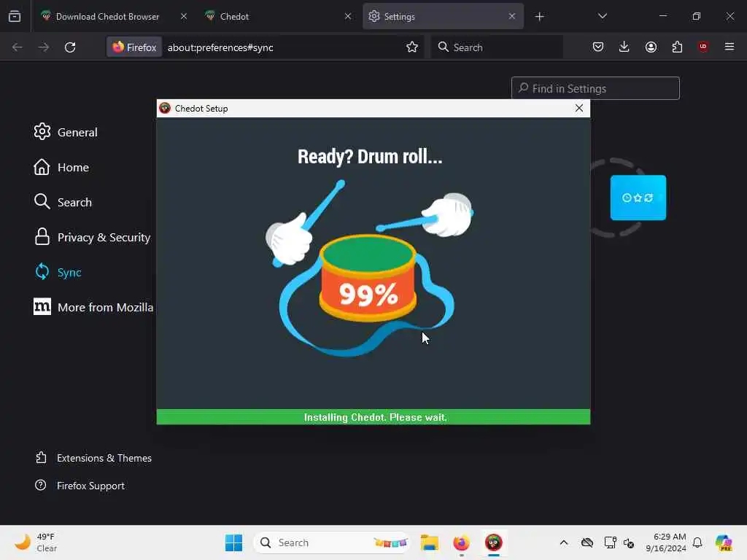
Task: Click the Chedot Setup title bar icon
Action: click(x=165, y=108)
